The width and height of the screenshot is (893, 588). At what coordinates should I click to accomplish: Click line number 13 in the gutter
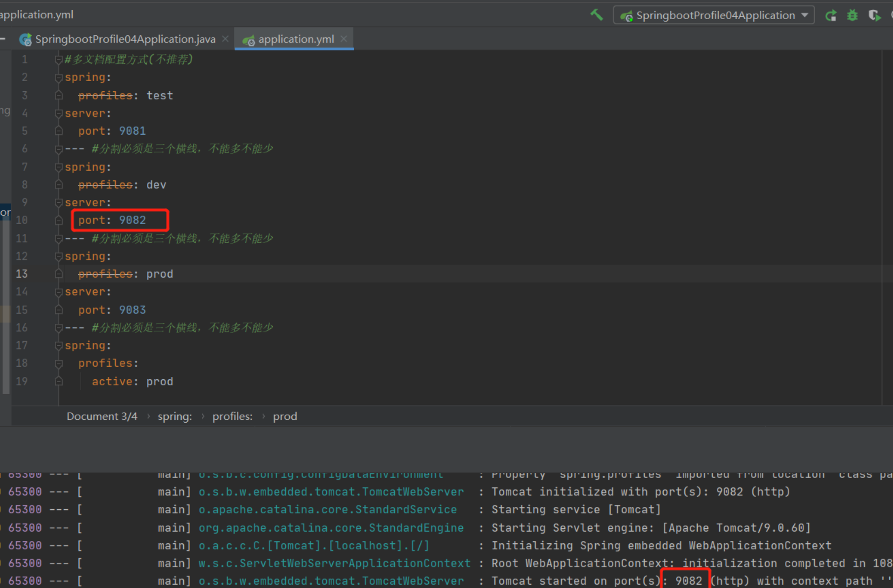[21, 274]
